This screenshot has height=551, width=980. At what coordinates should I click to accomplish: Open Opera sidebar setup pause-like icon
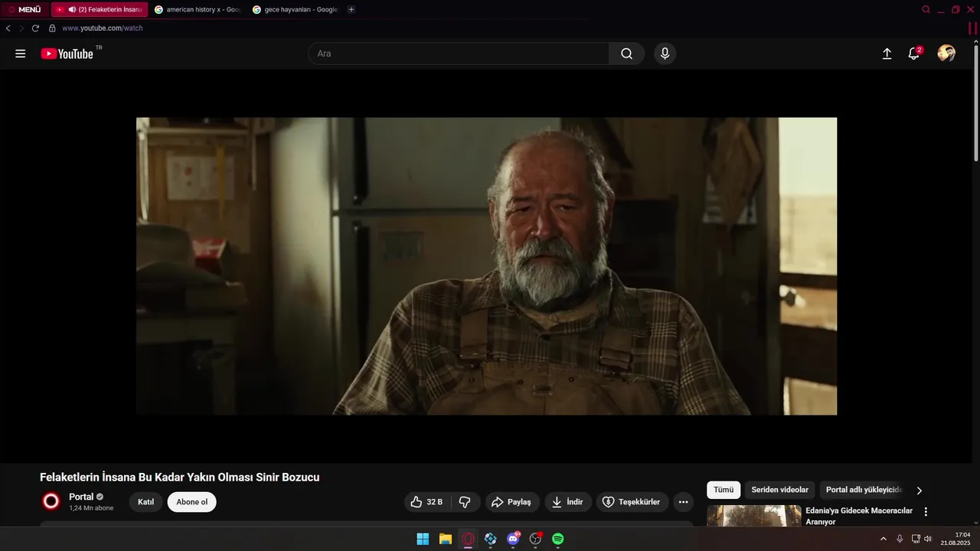click(x=972, y=28)
